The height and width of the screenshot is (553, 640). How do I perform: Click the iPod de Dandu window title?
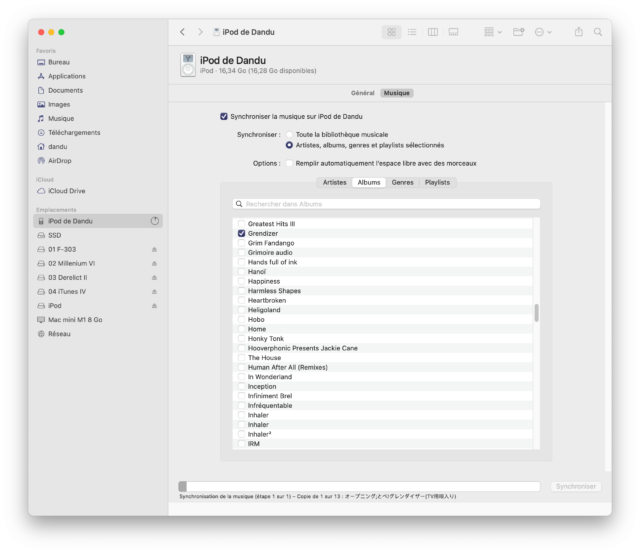click(248, 32)
